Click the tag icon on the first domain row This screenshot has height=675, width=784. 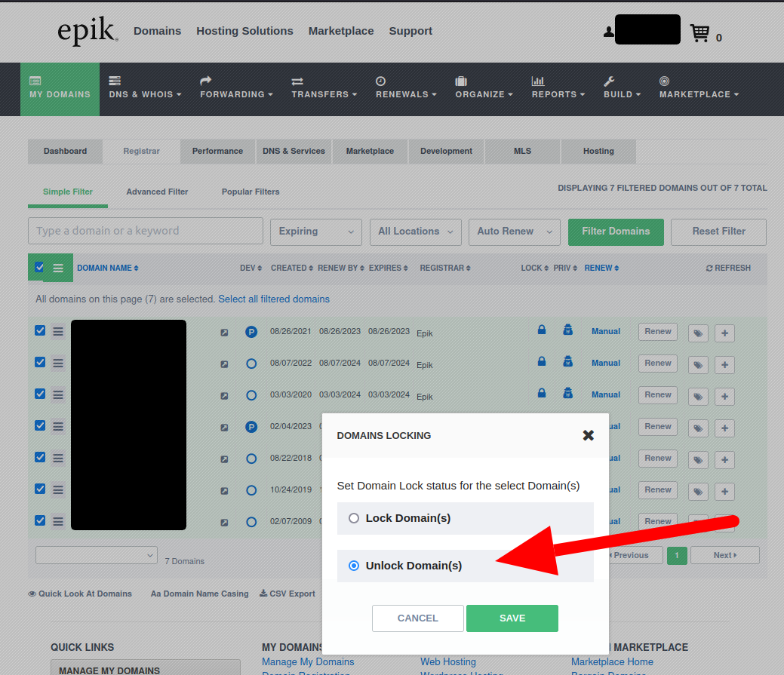(697, 333)
